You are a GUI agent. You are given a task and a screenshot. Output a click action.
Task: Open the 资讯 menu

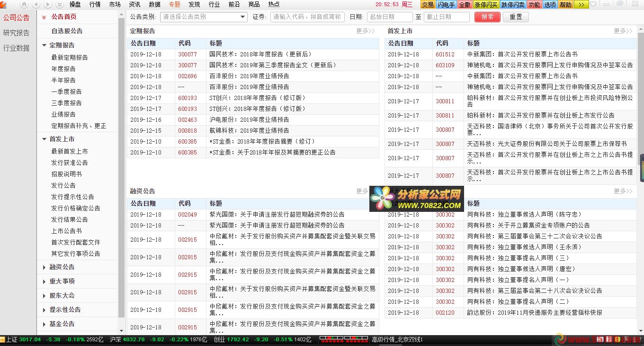(x=134, y=4)
